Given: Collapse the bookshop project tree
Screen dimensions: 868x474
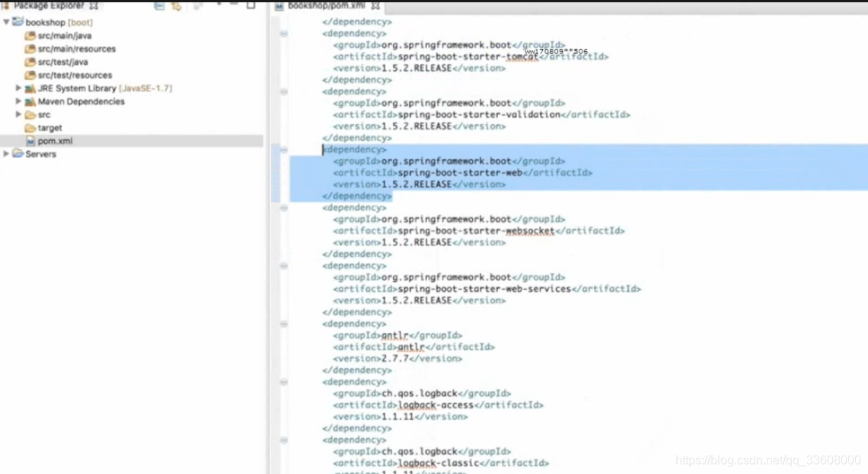Looking at the screenshot, I should coord(6,22).
